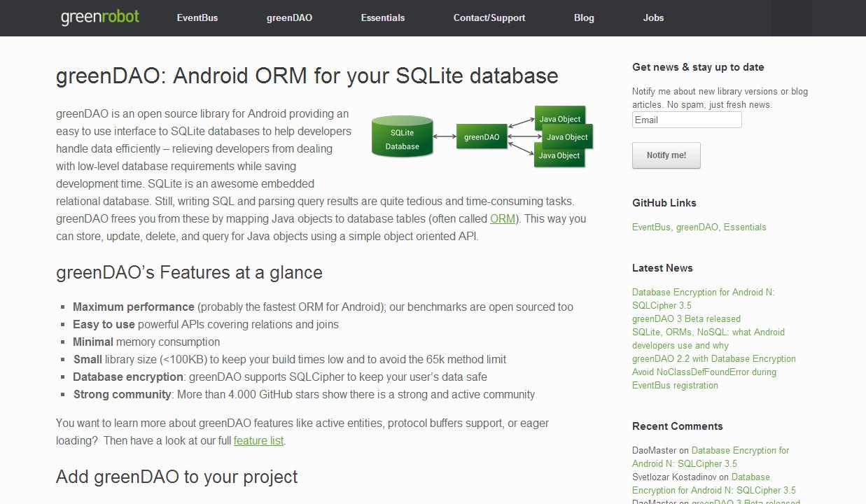The width and height of the screenshot is (866, 504).
Task: Read 'Database Encryption for Android N: SQLCipher 3.5' news
Action: click(x=704, y=298)
